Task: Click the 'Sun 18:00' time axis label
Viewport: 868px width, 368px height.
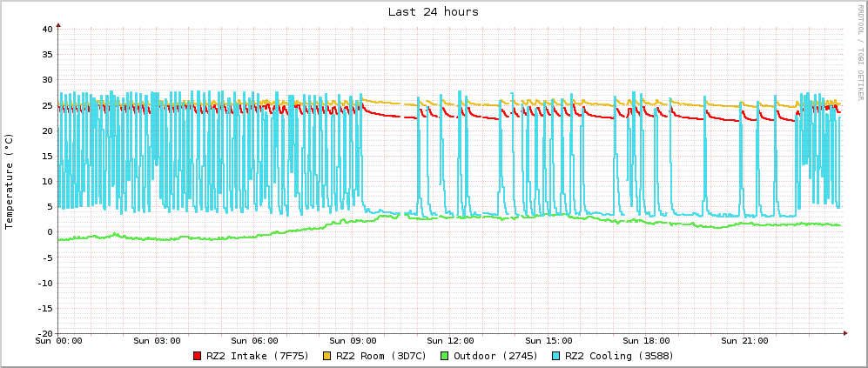Action: 647,340
